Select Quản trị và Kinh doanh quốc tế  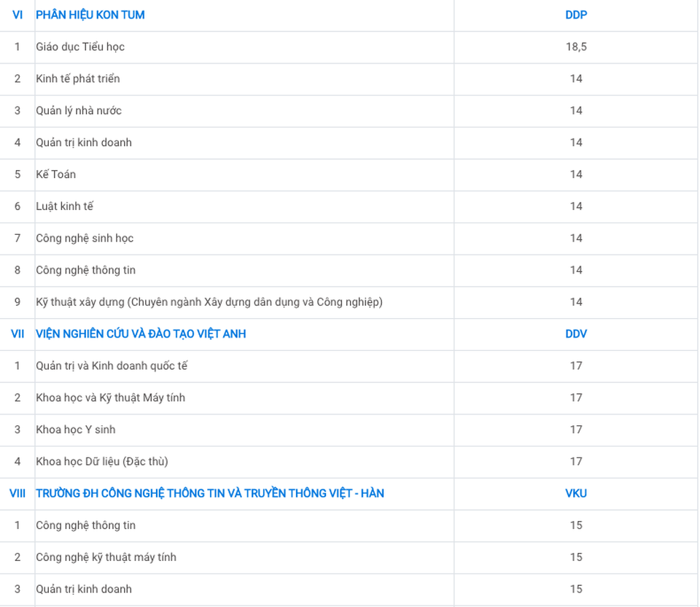(x=112, y=366)
